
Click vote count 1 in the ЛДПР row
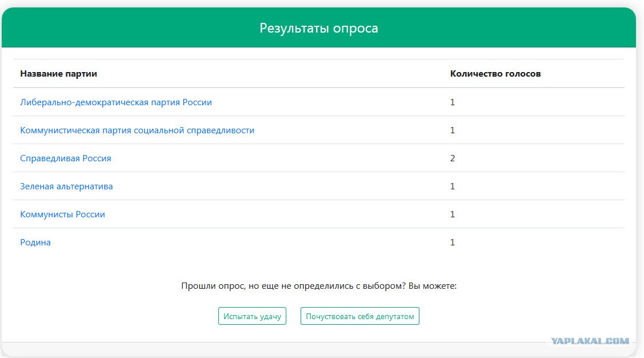coord(453,102)
